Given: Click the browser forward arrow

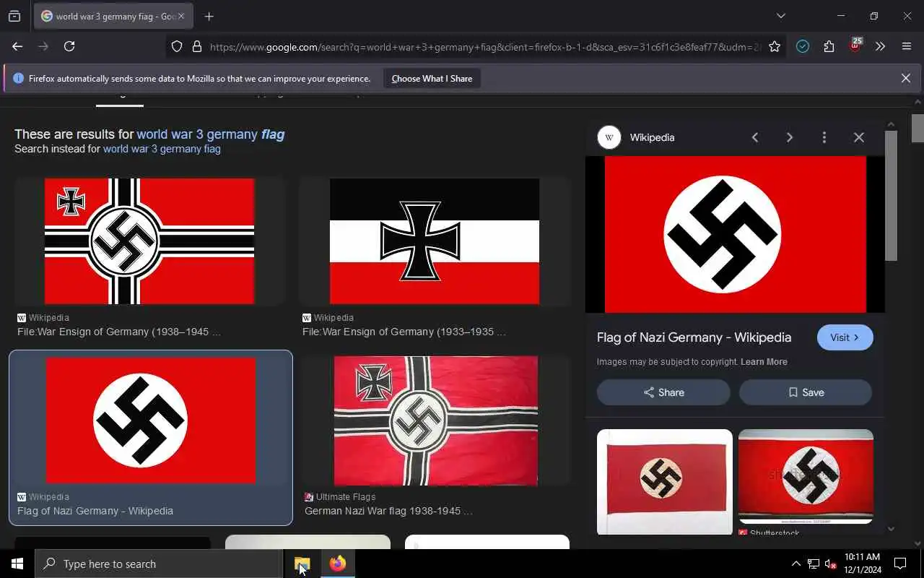Looking at the screenshot, I should pyautogui.click(x=43, y=46).
